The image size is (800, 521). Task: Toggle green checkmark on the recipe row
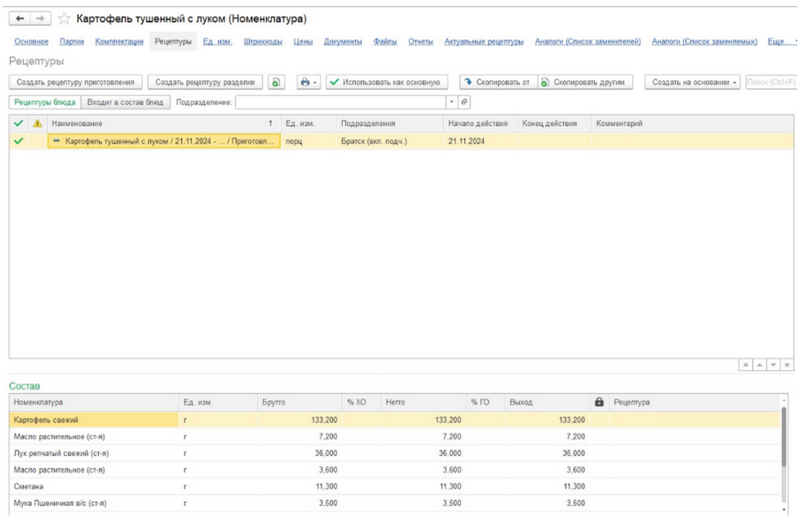[18, 142]
